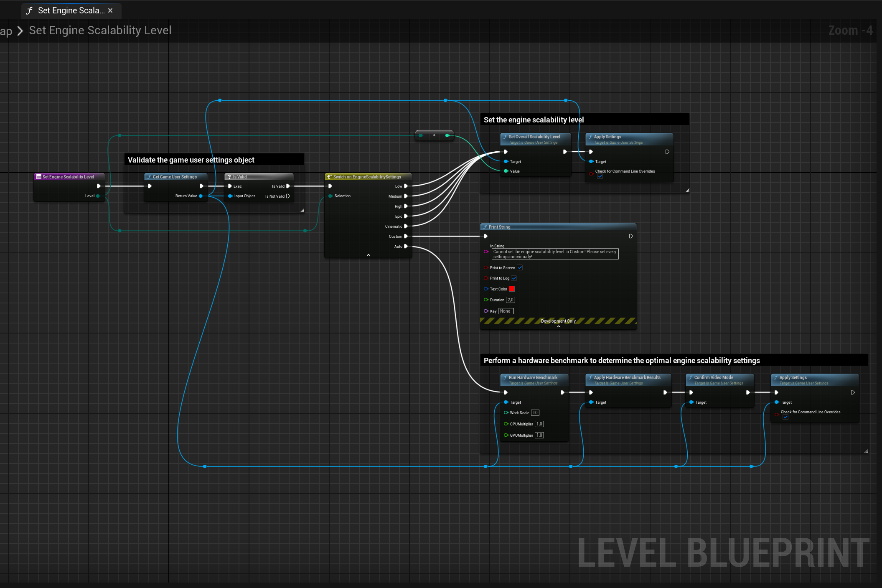Click the Set Overall Scalability Level function icon
882x588 pixels.
[x=506, y=137]
